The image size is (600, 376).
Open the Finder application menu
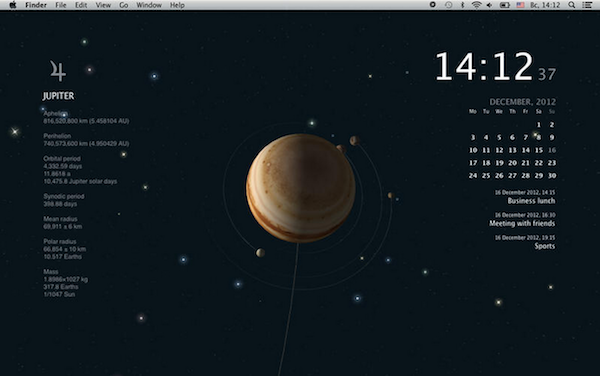[x=36, y=5]
